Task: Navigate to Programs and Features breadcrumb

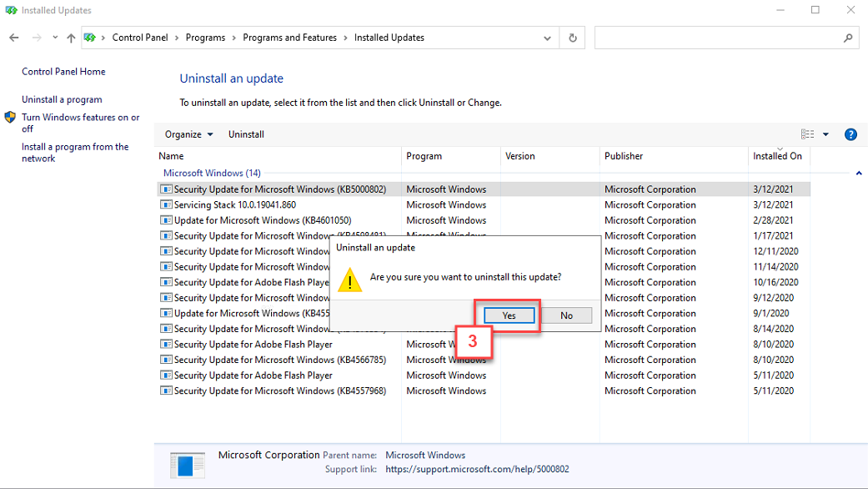Action: 289,38
